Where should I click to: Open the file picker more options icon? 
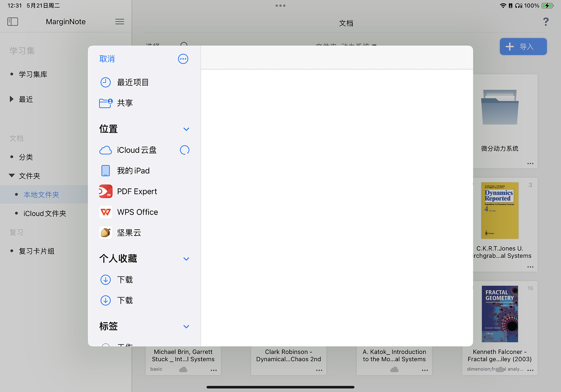[x=183, y=59]
